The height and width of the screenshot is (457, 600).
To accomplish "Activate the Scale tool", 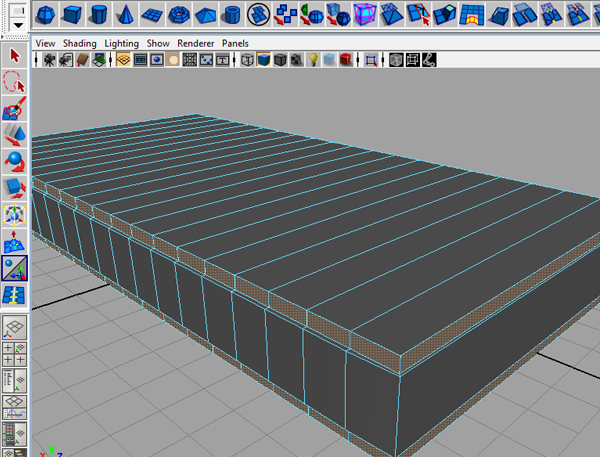I will 14,187.
